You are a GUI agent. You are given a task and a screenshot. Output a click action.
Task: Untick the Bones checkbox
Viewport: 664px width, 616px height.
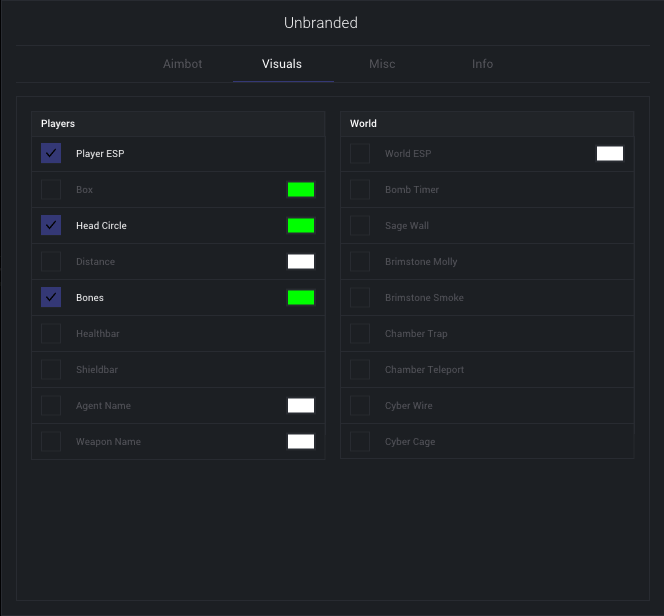tap(51, 297)
